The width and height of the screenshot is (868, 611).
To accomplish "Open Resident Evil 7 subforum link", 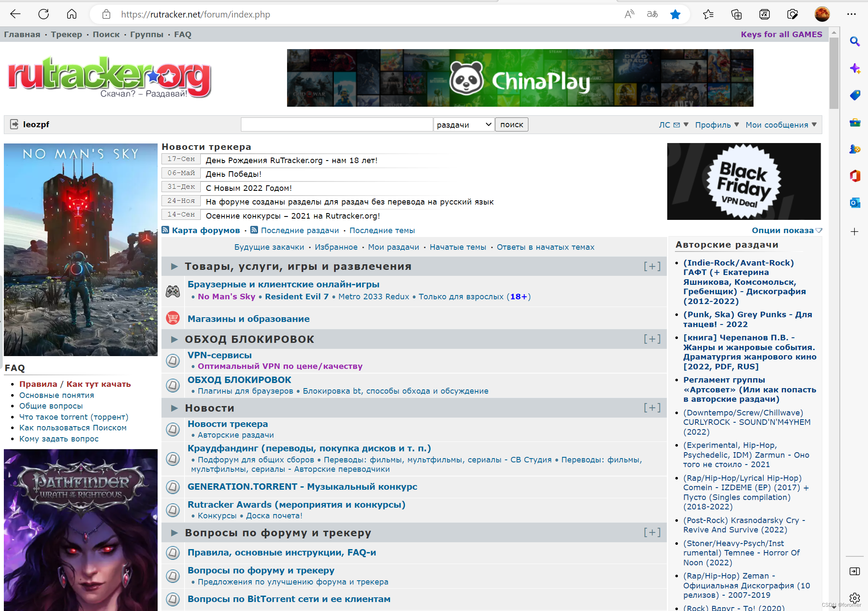I will [x=297, y=296].
